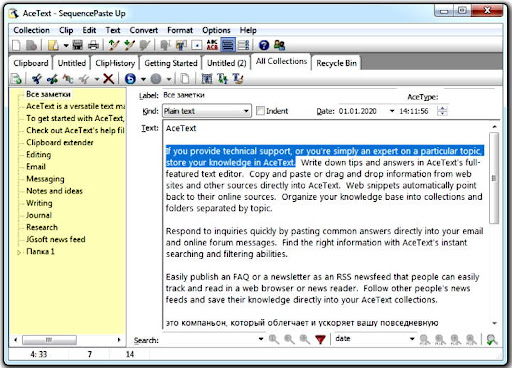Click the clipboard-paste T icon in main toolbar
Image resolution: width=512 pixels, height=368 pixels.
pyautogui.click(x=181, y=45)
